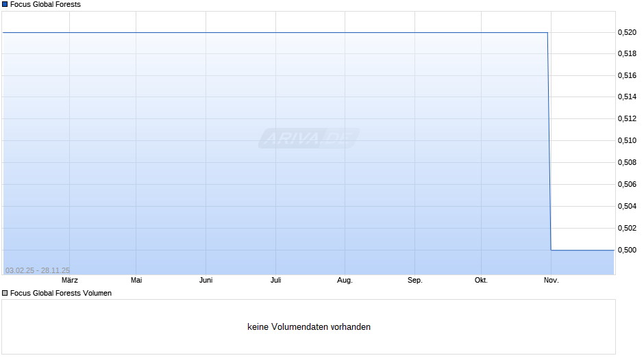This screenshot has width=644, height=360.
Task: Select the Focus Global Forests Volumen label
Action: coord(61,294)
